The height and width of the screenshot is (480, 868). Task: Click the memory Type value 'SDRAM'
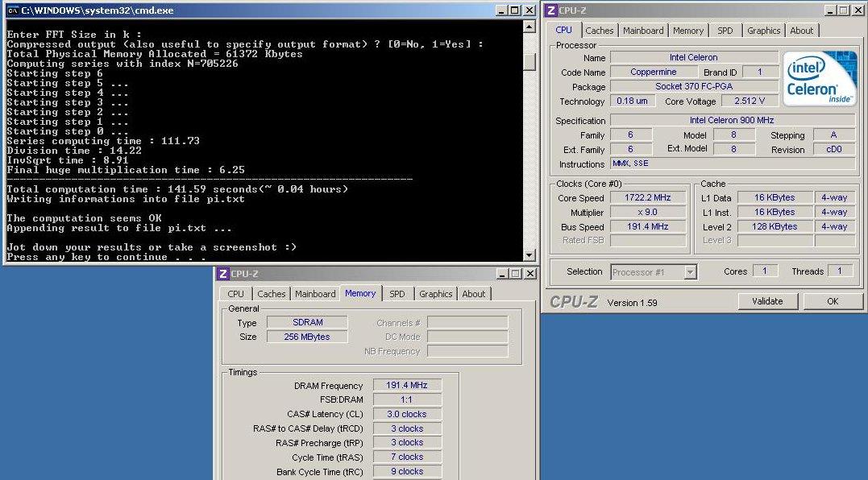pyautogui.click(x=307, y=322)
